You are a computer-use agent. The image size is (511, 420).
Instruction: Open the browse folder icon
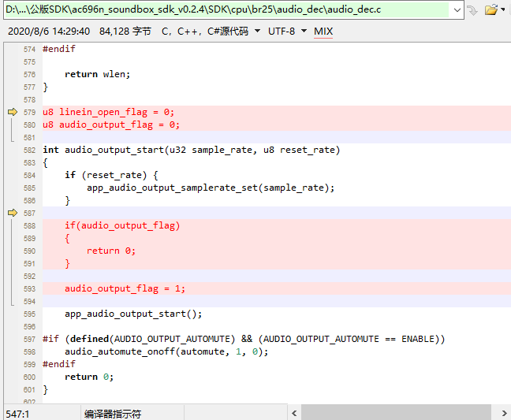click(x=491, y=9)
